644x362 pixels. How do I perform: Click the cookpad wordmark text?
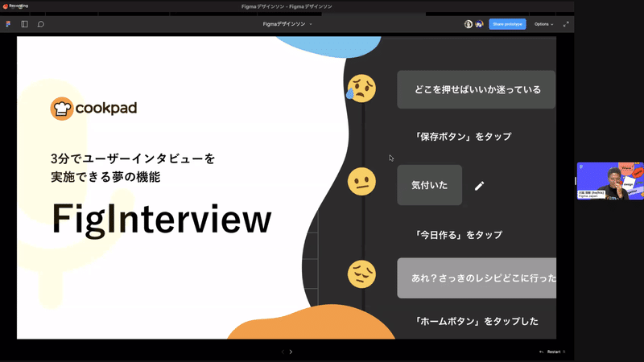(x=106, y=108)
